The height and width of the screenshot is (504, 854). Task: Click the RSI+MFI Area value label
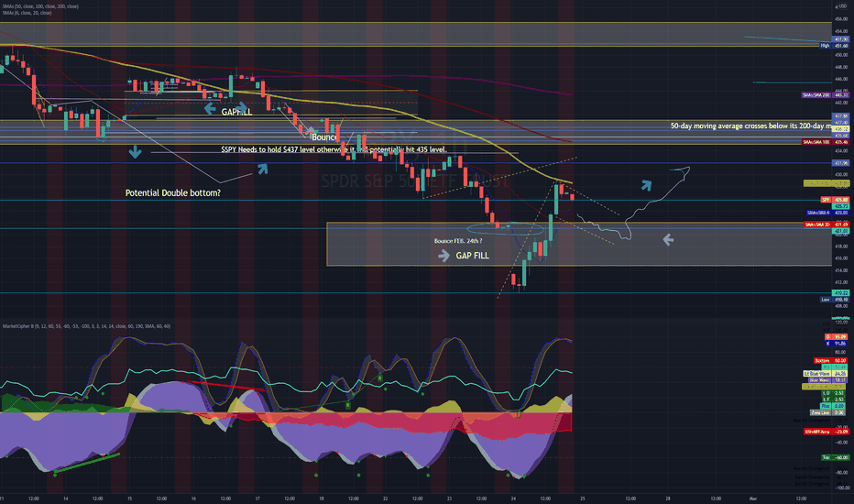[827, 432]
